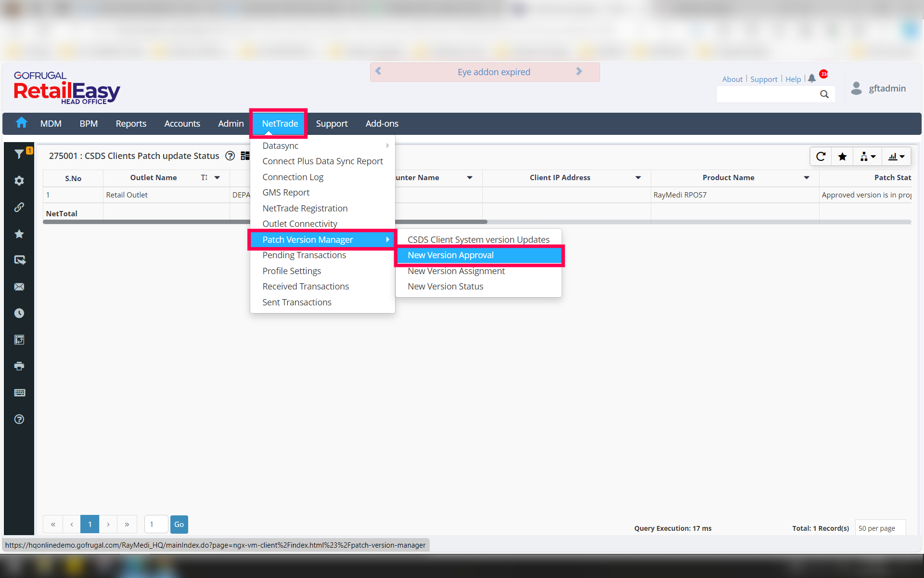Click the sidebar mail envelope icon
The width and height of the screenshot is (924, 578).
pyautogui.click(x=19, y=287)
